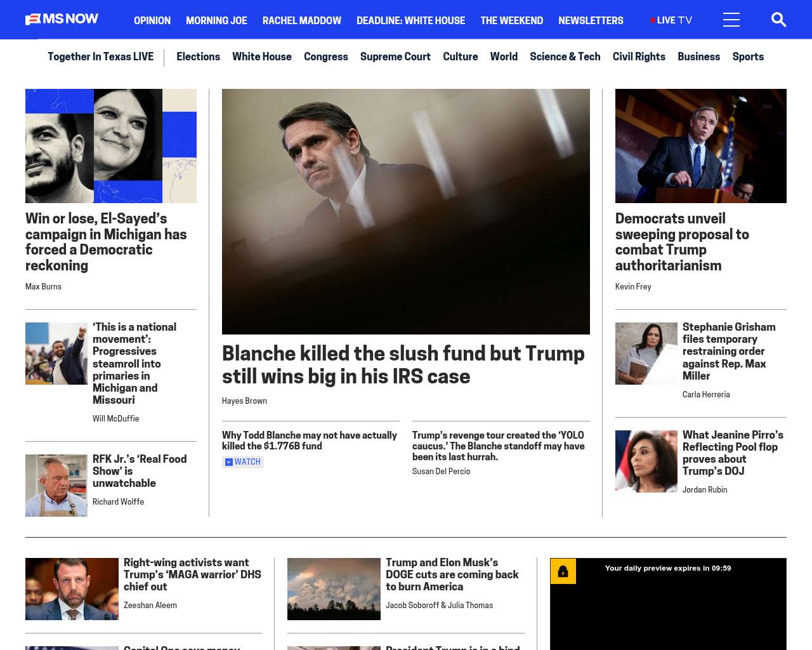Open RFK Jr. thumbnail image
Screen dimensions: 812x650
tap(56, 486)
